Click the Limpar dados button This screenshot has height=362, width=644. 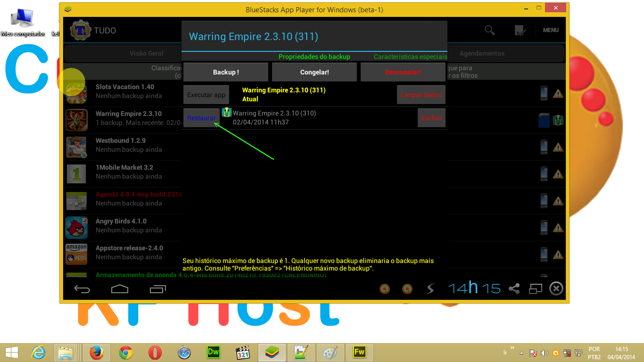tap(421, 95)
